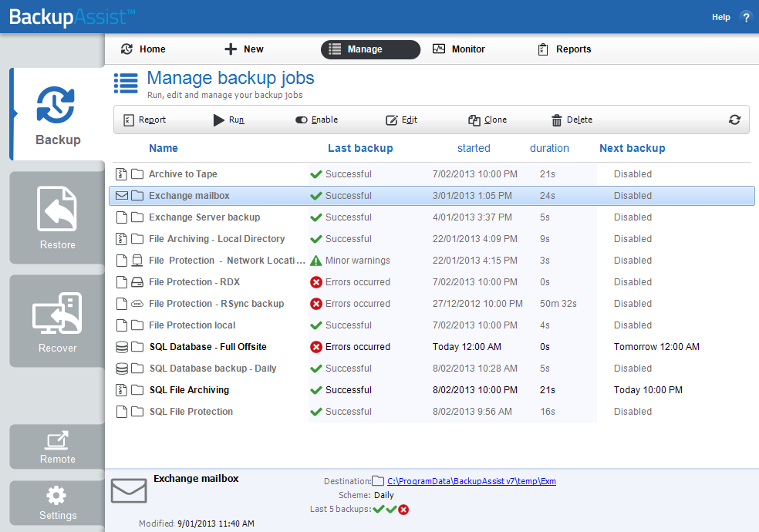This screenshot has width=759, height=532.
Task: Click Edit in the job toolbar
Action: pyautogui.click(x=401, y=120)
